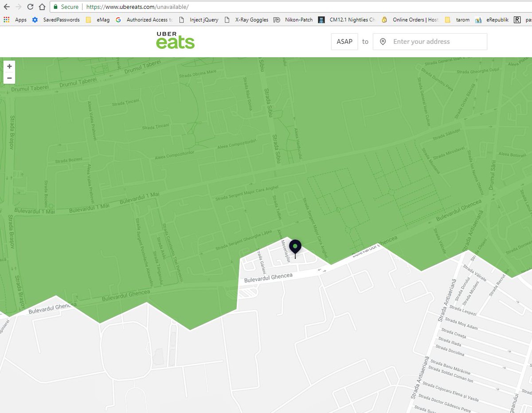532x413 pixels.
Task: Open the Online Orders bookmark
Action: click(410, 19)
